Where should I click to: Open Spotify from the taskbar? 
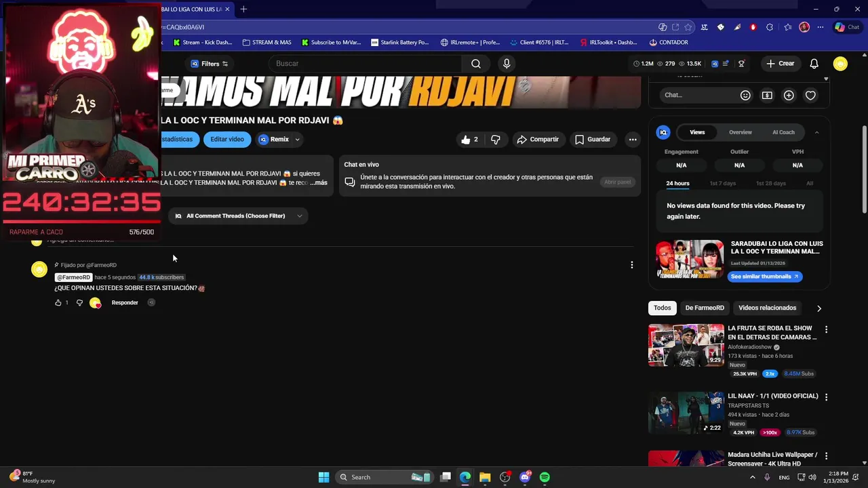[545, 477]
